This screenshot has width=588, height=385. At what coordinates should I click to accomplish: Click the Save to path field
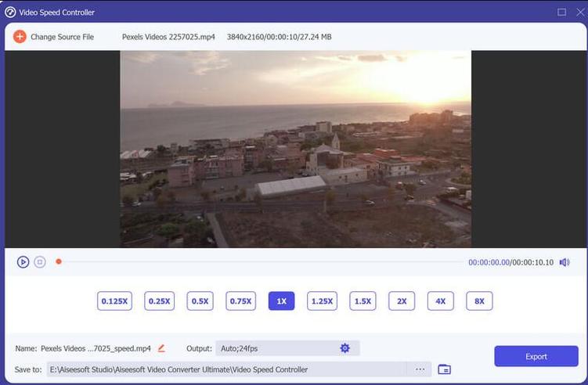point(227,369)
